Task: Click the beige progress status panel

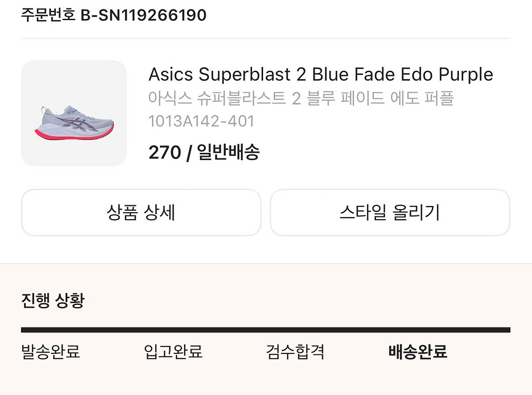Action: coord(266,327)
